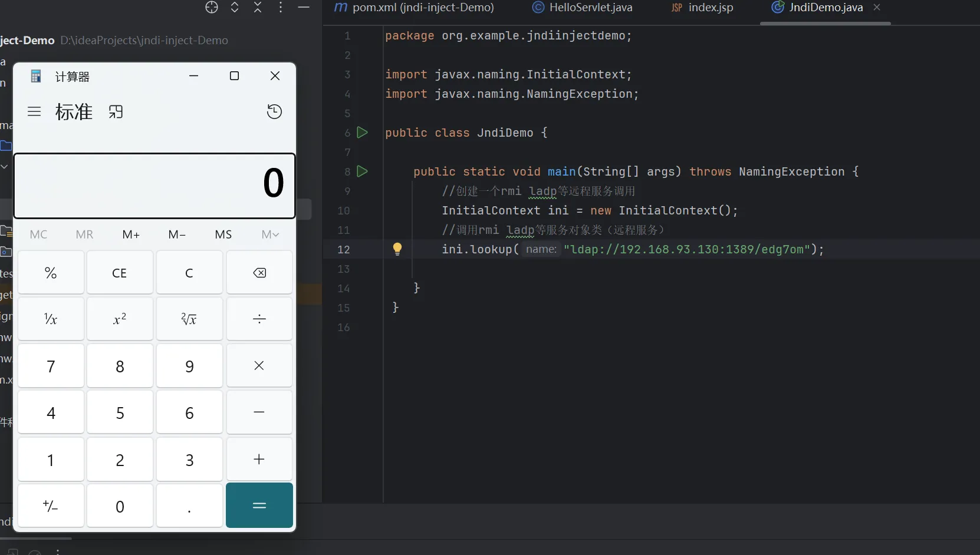The width and height of the screenshot is (980, 555).
Task: Expand all items in project panel
Action: (235, 7)
